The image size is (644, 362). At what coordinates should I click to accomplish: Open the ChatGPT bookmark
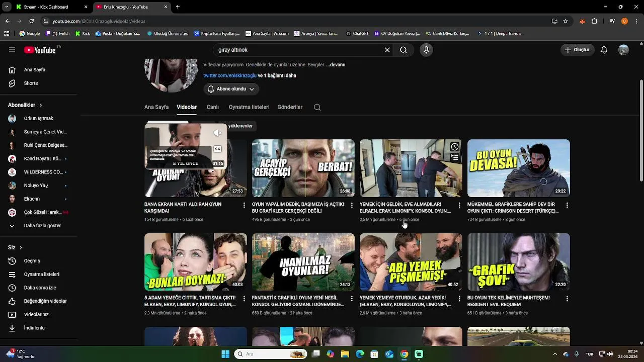pyautogui.click(x=357, y=34)
